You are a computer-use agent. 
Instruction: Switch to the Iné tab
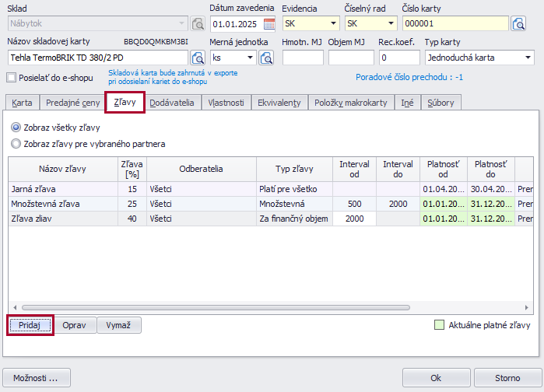407,103
